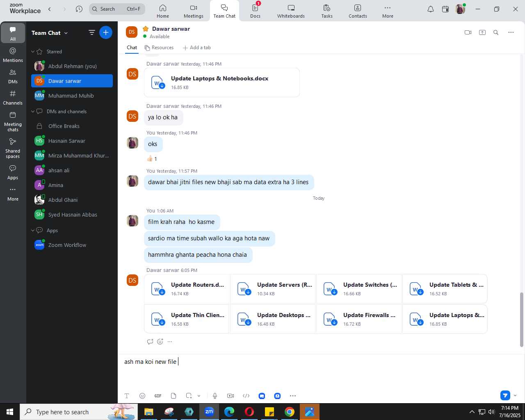Open the DMs sidebar section

13,76
